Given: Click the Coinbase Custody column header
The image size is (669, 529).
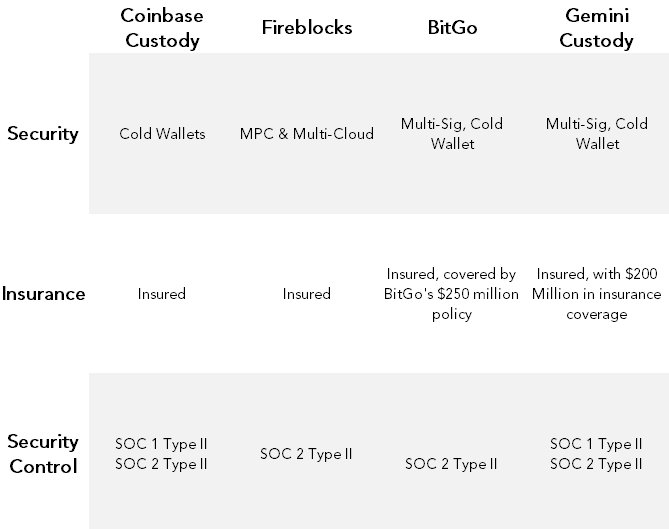Looking at the screenshot, I should (x=162, y=27).
